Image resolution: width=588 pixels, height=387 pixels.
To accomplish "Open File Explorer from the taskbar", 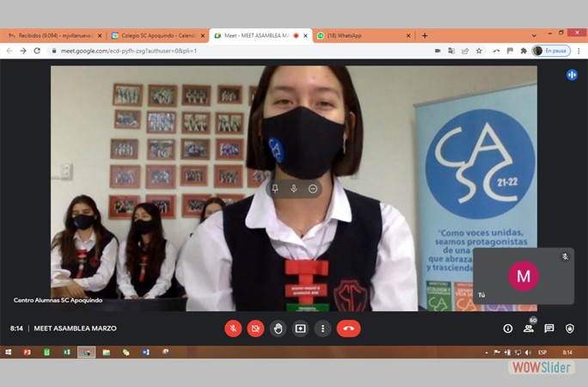I will [106, 352].
